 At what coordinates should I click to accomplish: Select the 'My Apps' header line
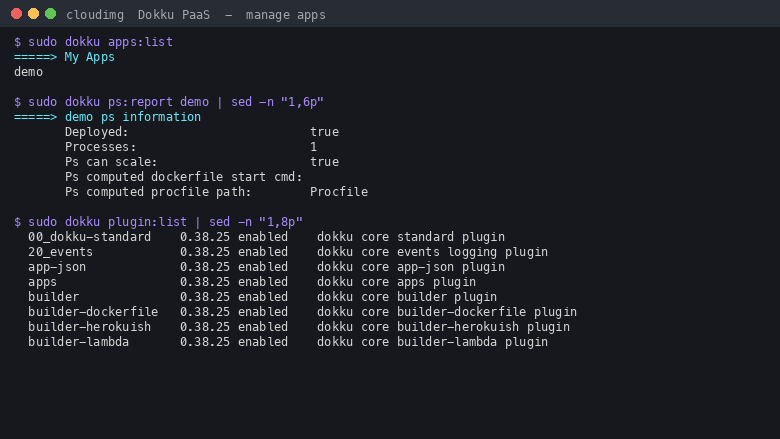point(64,57)
